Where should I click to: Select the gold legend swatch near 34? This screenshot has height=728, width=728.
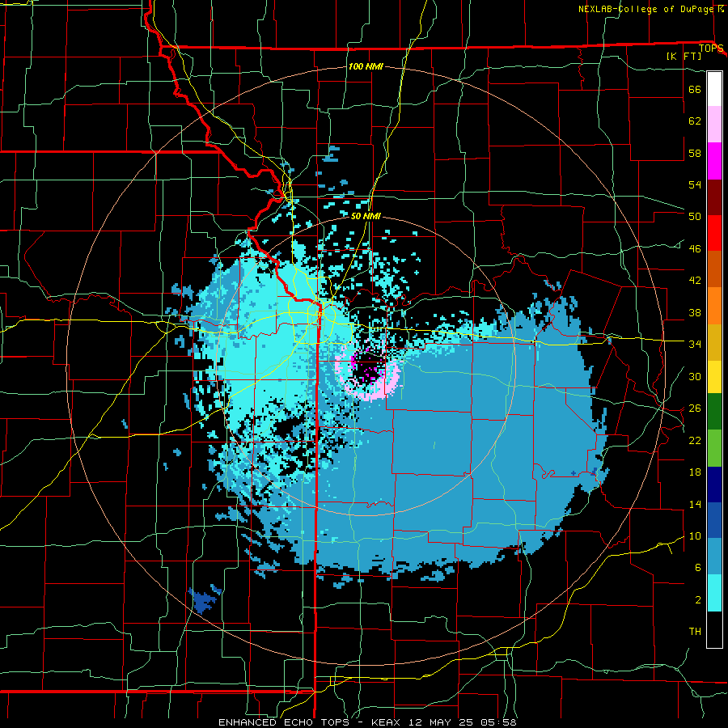tap(714, 342)
